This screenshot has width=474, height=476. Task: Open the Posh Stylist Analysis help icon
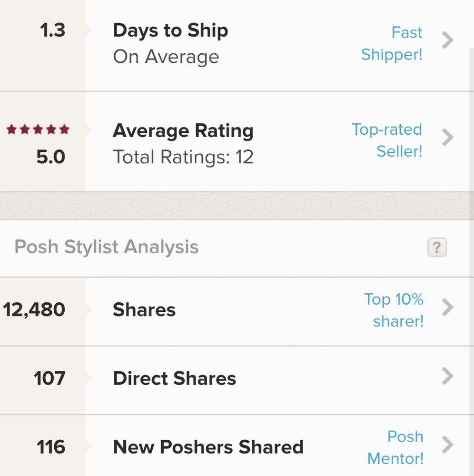click(x=437, y=248)
